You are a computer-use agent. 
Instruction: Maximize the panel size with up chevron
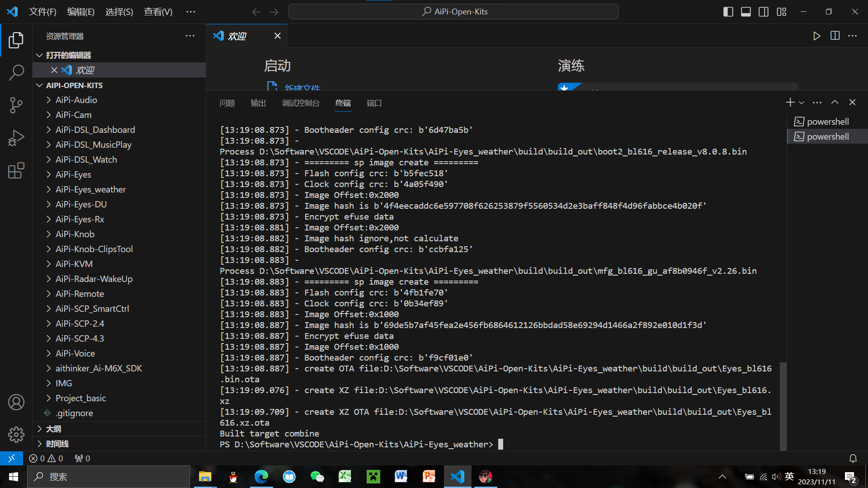pos(835,103)
